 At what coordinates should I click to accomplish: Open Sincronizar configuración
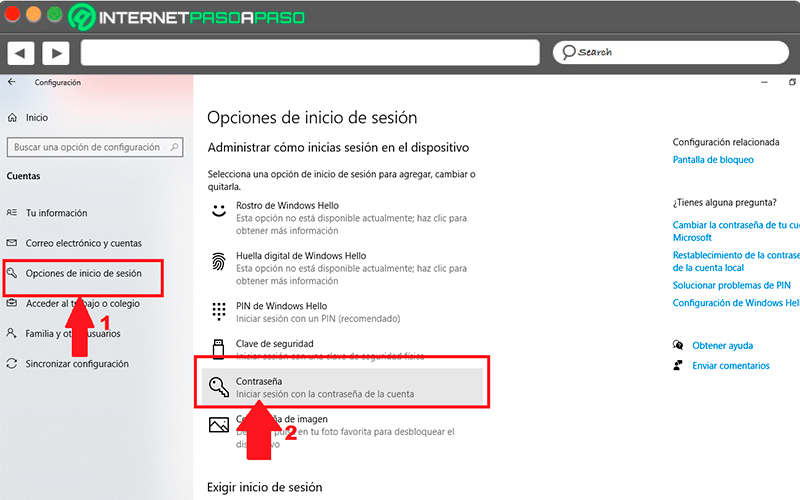pos(77,363)
